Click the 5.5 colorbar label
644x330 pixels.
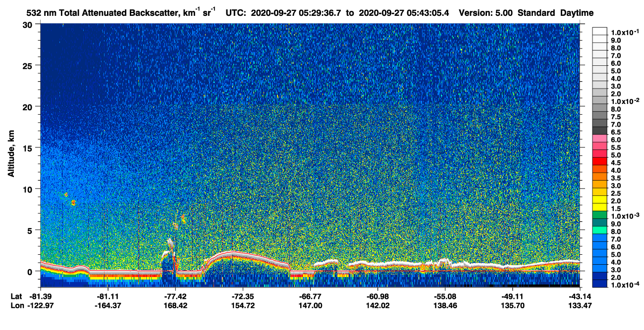coord(616,147)
